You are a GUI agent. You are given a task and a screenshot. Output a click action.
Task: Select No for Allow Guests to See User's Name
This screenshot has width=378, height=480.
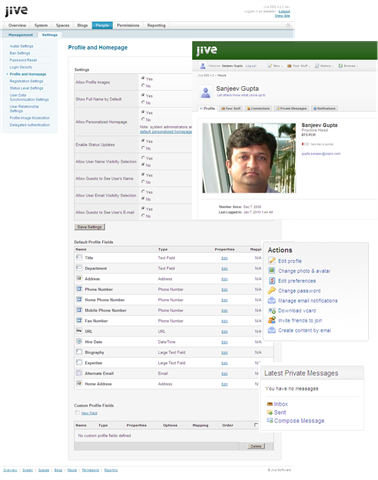pyautogui.click(x=143, y=182)
